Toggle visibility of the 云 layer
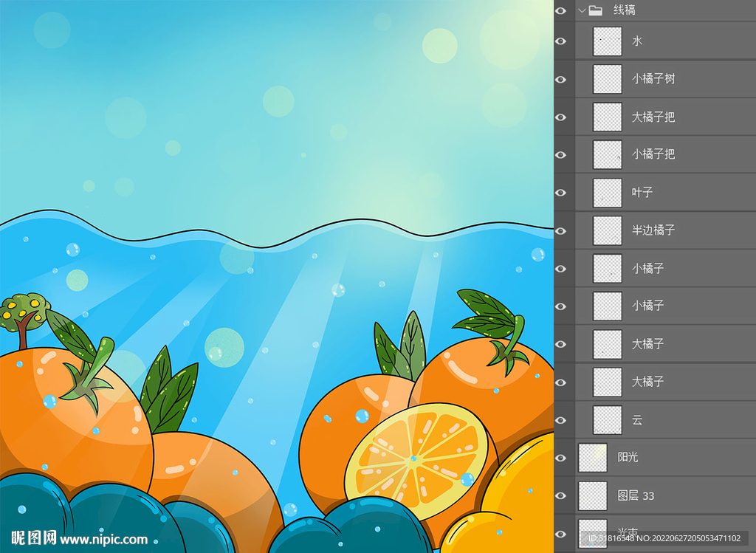 coord(561,420)
